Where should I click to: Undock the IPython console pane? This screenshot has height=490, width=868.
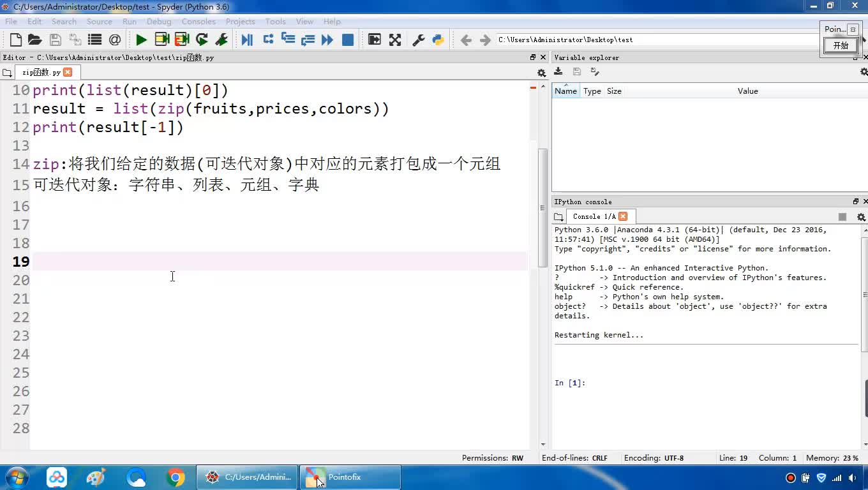[856, 202]
